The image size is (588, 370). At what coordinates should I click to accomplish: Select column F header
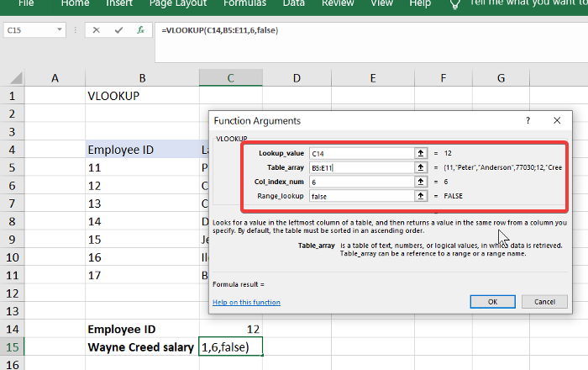point(444,78)
